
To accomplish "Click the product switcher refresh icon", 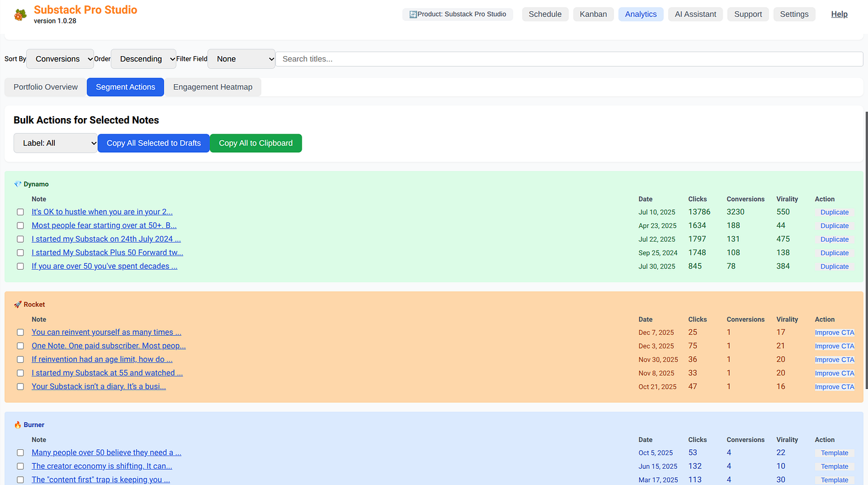I will click(x=413, y=14).
